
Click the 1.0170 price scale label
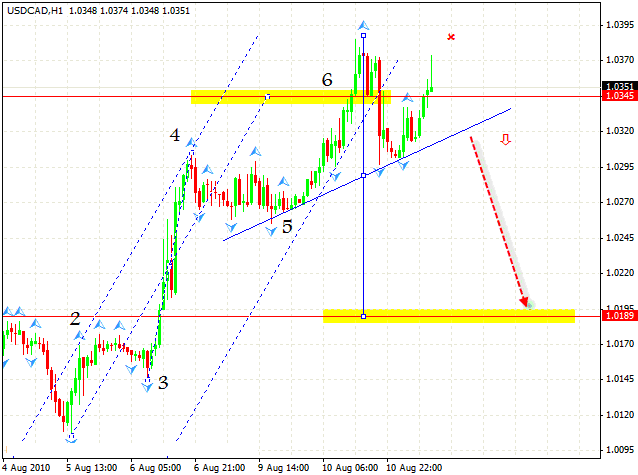pyautogui.click(x=620, y=344)
